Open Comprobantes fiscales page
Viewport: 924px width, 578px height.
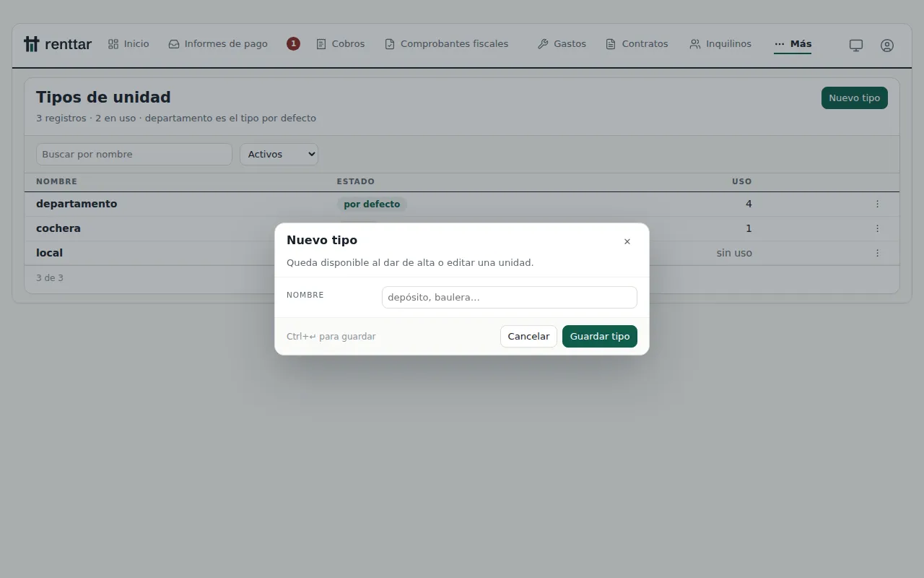[x=446, y=44]
